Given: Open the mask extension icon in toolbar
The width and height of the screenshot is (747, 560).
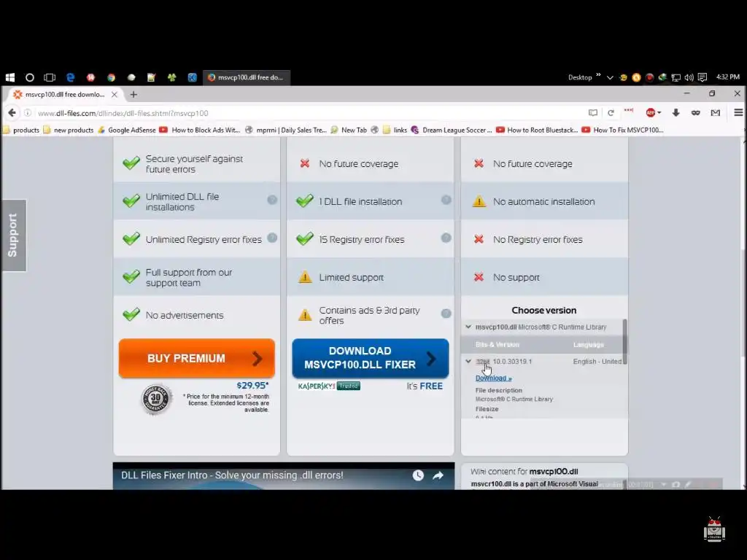Looking at the screenshot, I should (695, 113).
